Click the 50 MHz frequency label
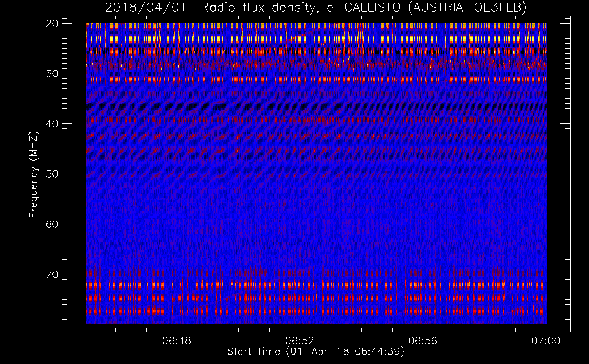The width and height of the screenshot is (589, 364). [52, 174]
